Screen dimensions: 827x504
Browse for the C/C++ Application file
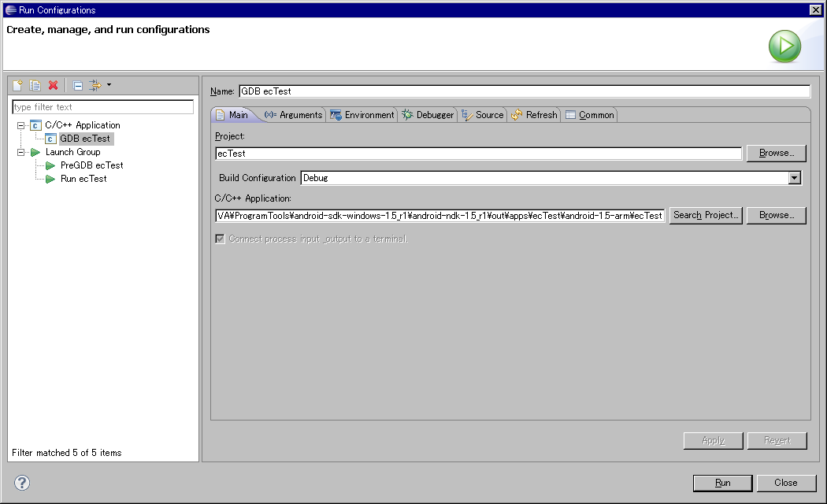777,215
